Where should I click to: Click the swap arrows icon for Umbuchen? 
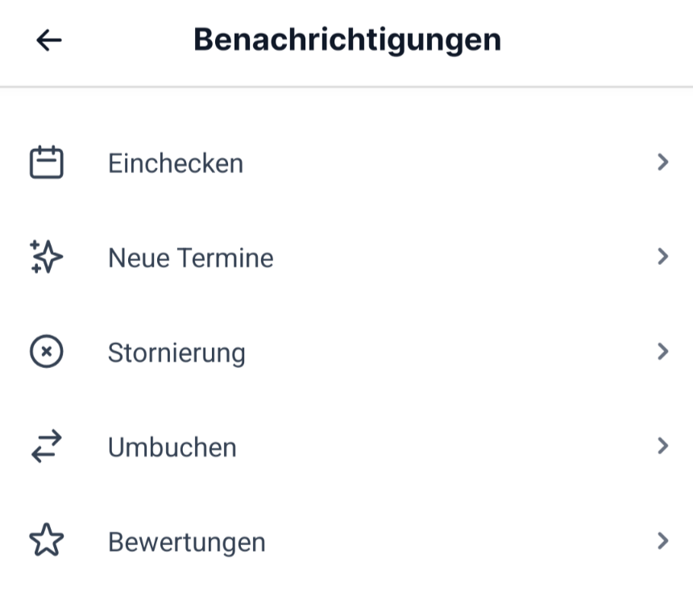point(47,446)
